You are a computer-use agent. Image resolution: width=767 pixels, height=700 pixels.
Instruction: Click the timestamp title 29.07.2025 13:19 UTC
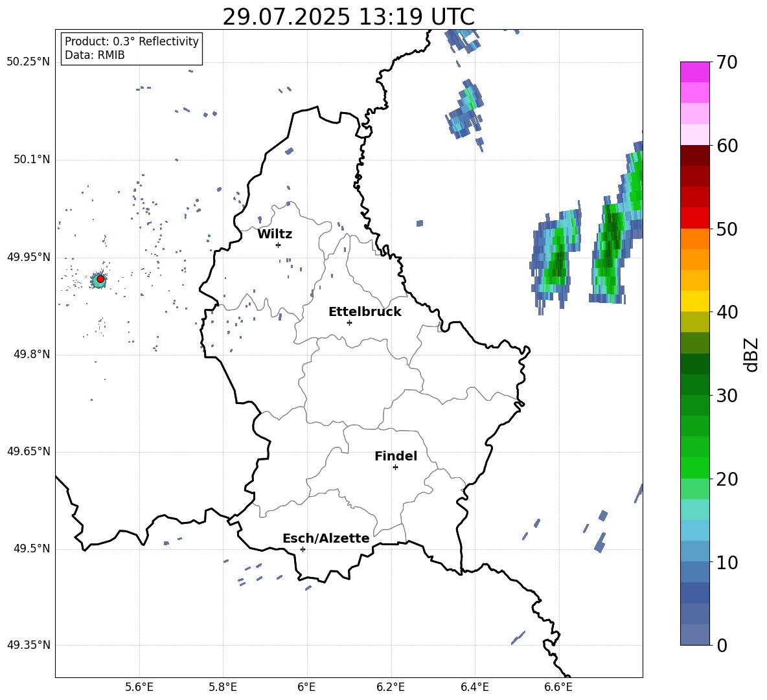click(349, 17)
